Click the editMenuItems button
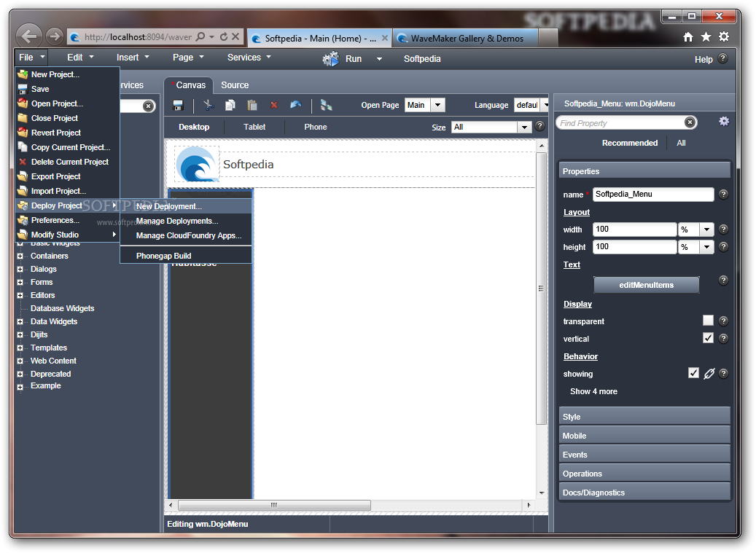Image resolution: width=756 pixels, height=553 pixels. pyautogui.click(x=646, y=285)
